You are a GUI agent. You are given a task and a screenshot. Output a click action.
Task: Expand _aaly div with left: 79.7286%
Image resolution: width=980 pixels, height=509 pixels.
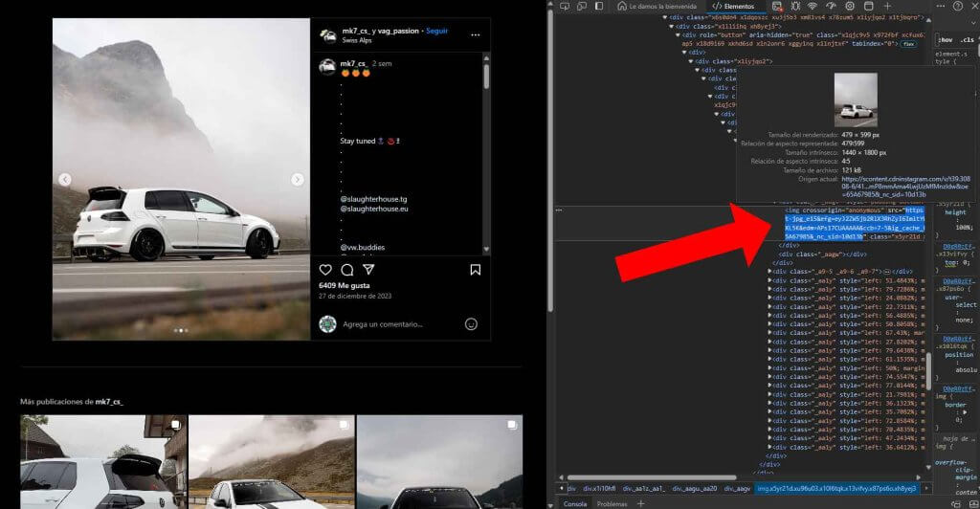coord(769,289)
